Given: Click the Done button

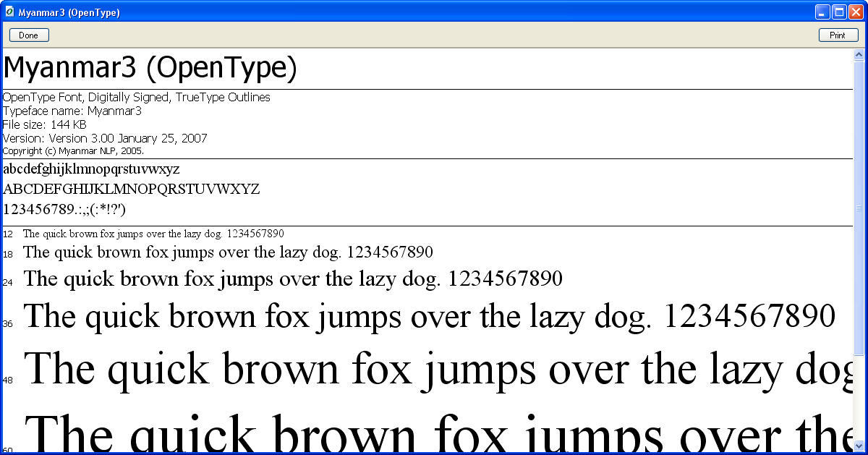Looking at the screenshot, I should click(29, 35).
